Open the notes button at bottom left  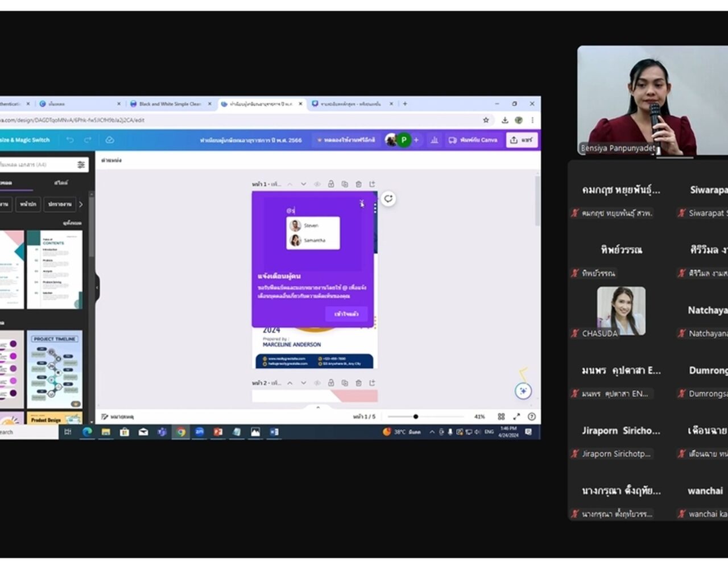(x=118, y=417)
